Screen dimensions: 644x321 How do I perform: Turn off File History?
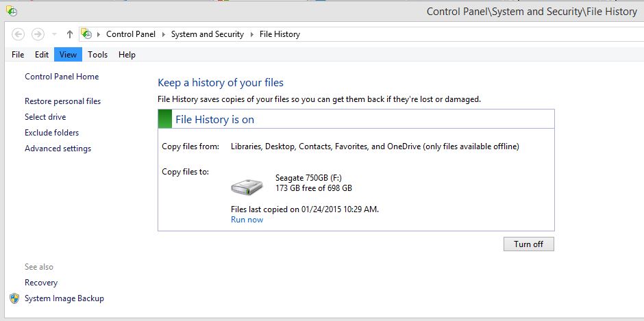click(529, 244)
